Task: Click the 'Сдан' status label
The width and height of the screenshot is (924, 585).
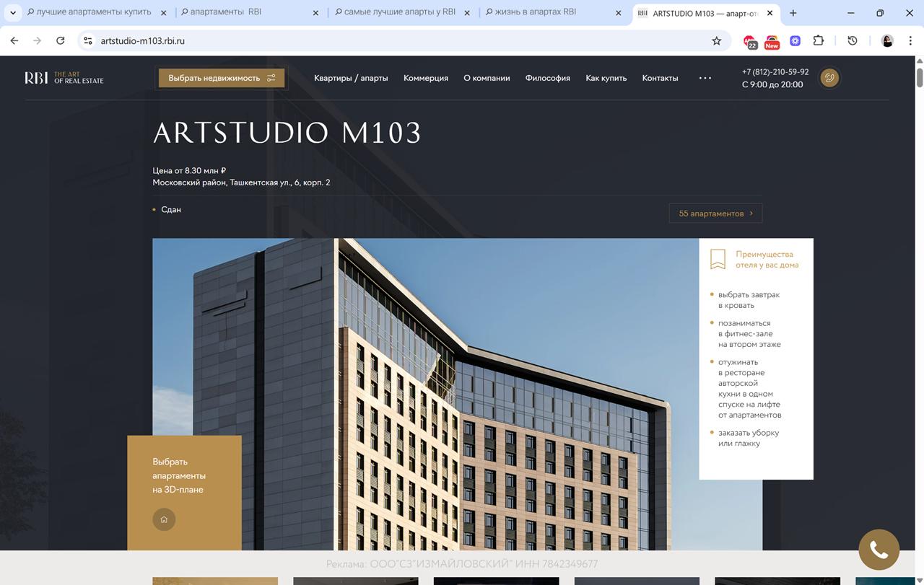Action: click(171, 209)
